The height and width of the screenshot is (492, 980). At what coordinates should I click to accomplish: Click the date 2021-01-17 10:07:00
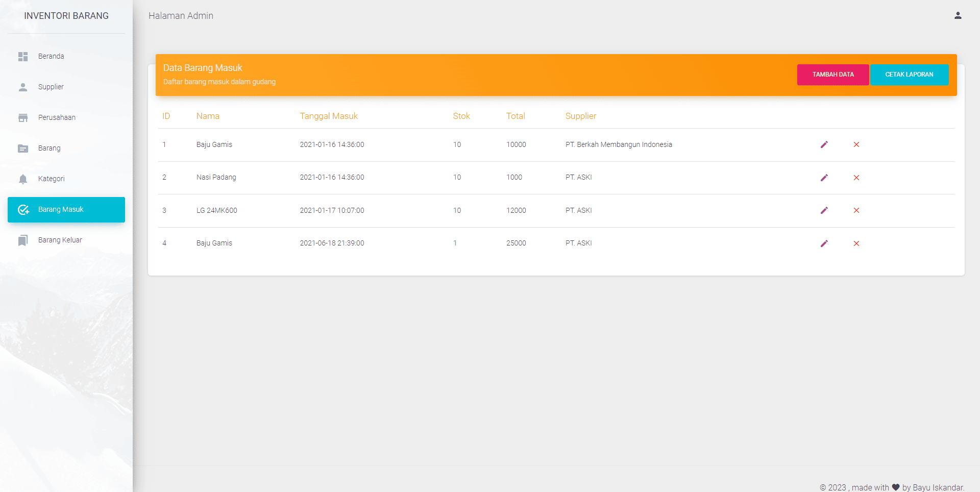point(332,210)
